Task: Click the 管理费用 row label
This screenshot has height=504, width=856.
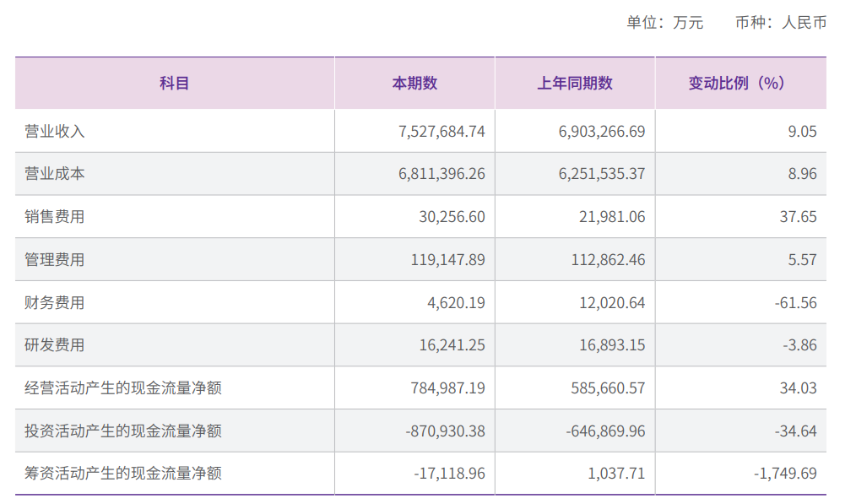Action: tap(55, 260)
